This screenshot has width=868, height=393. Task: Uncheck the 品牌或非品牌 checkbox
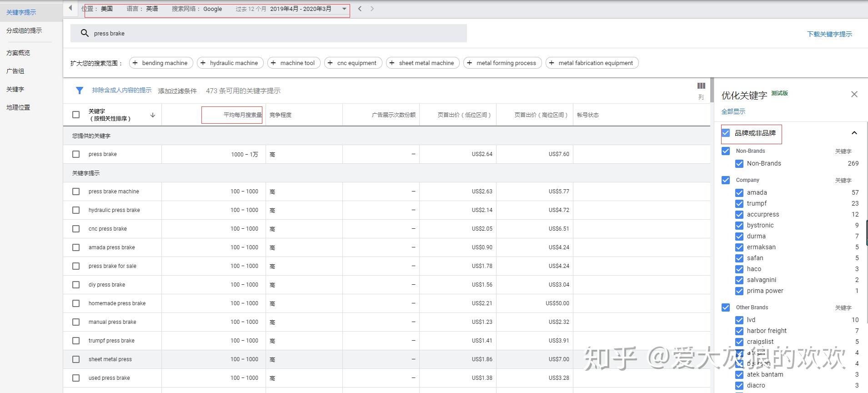[726, 133]
